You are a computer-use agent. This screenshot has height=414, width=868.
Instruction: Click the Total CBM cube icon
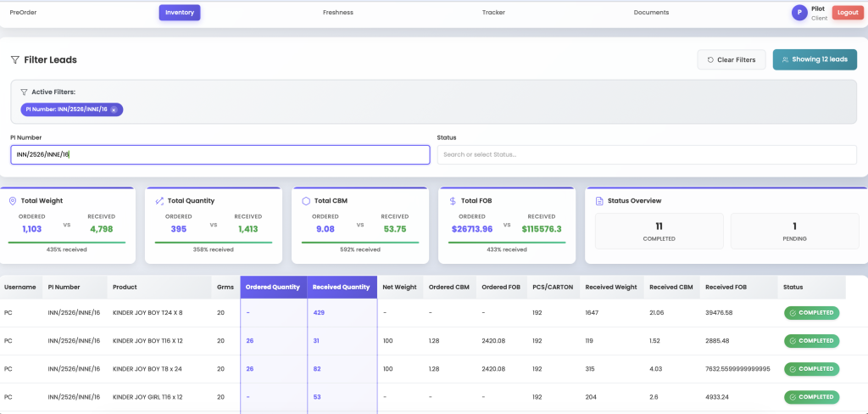[305, 201]
